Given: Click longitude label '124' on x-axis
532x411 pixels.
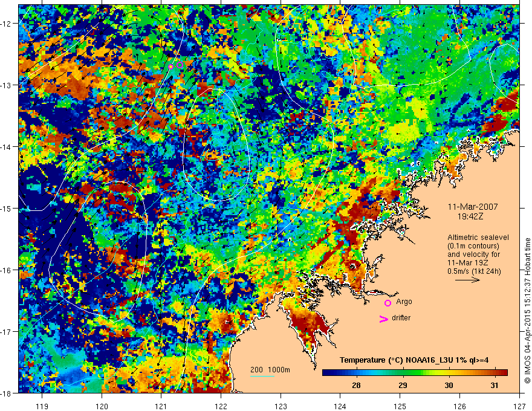Looking at the screenshot, I should click(x=340, y=406).
